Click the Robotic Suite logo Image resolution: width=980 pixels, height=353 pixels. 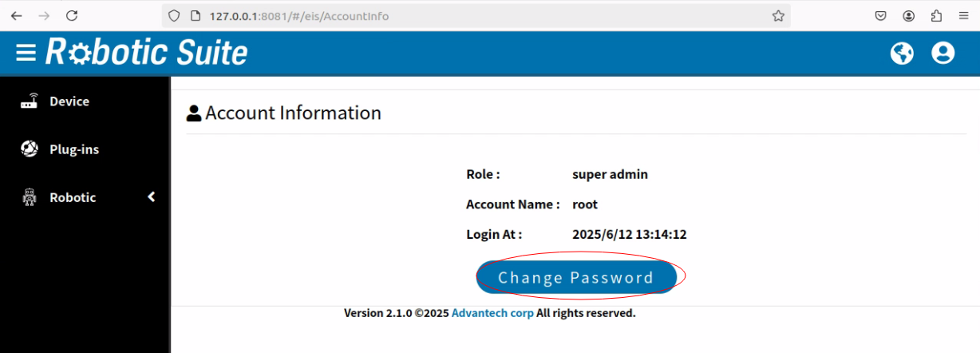[147, 53]
